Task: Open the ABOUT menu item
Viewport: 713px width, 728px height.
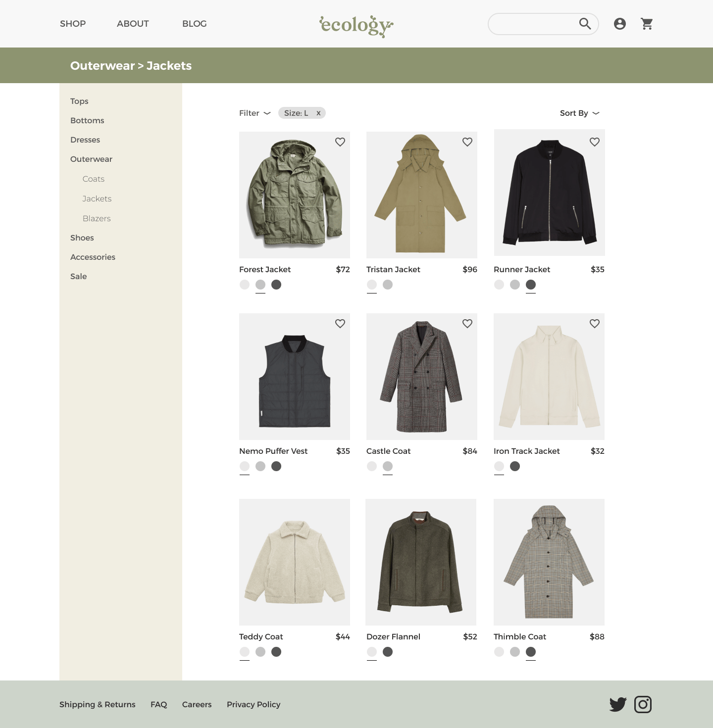Action: click(133, 24)
